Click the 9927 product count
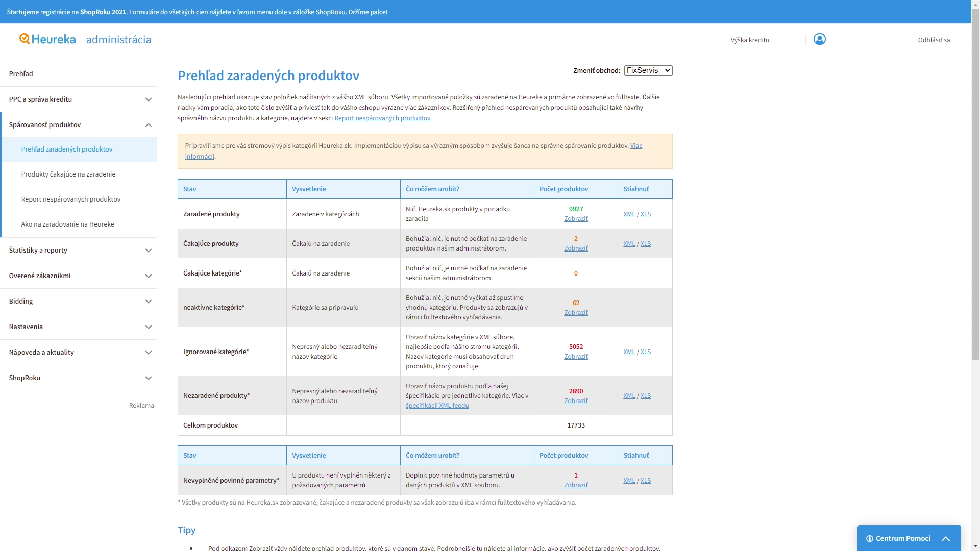 [576, 209]
